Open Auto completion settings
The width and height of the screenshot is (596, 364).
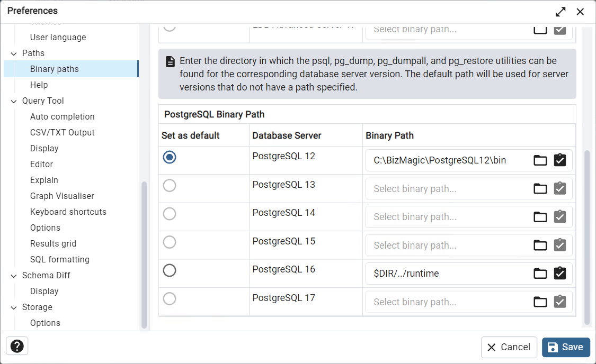pyautogui.click(x=63, y=116)
